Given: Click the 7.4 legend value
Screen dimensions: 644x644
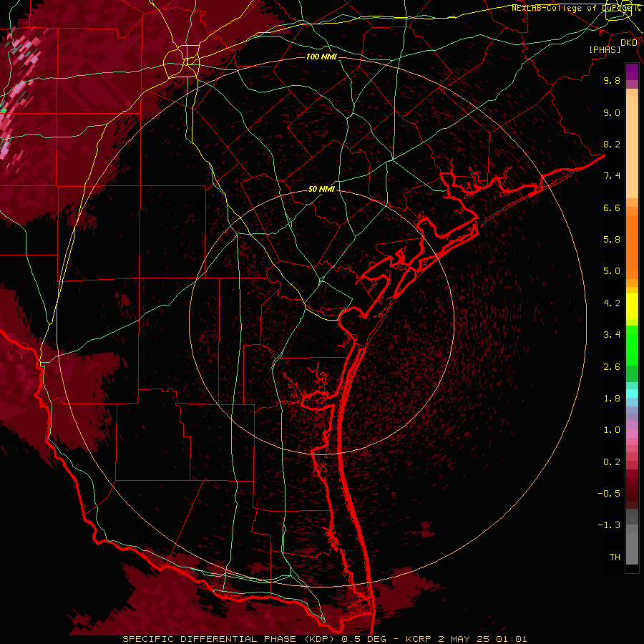Looking at the screenshot, I should point(612,176).
